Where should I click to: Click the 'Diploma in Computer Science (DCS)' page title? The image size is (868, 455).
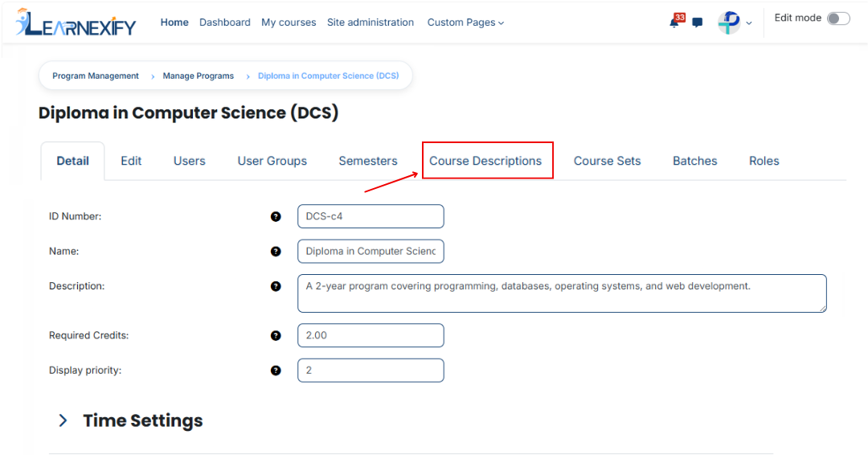point(188,113)
